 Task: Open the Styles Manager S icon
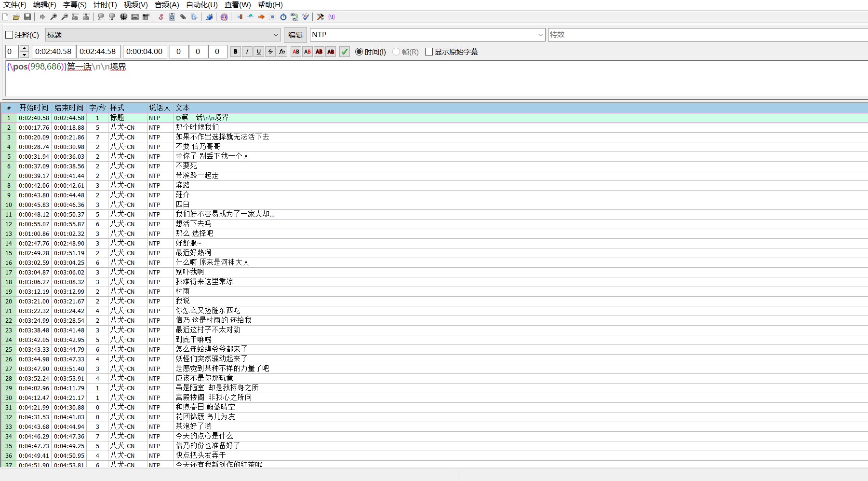[161, 17]
